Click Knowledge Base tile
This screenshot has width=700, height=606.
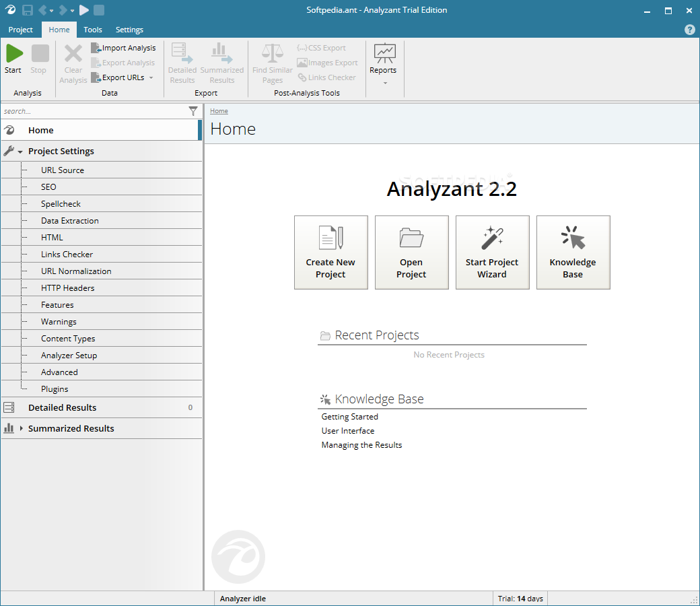[x=573, y=252]
